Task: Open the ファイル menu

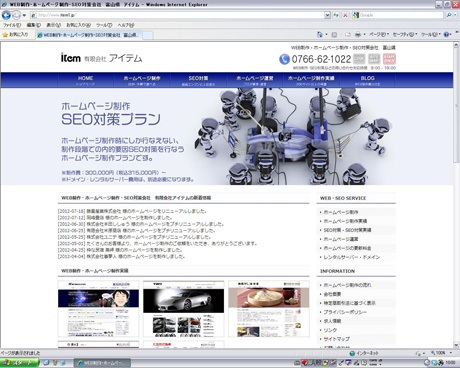Action: (12, 25)
